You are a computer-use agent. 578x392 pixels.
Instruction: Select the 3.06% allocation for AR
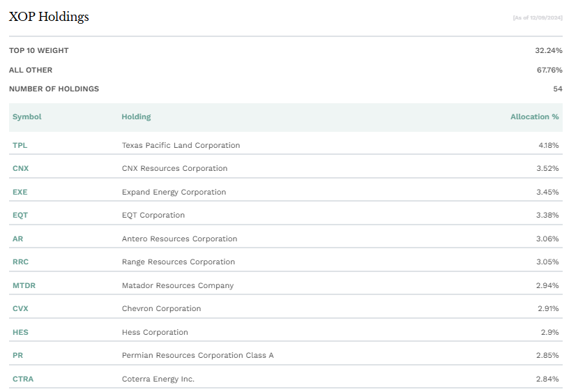click(547, 239)
